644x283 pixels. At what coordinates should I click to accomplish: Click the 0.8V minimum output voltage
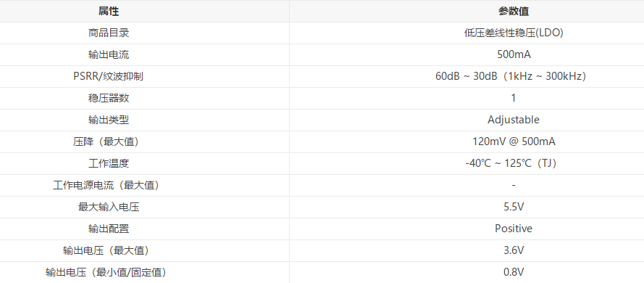point(514,273)
